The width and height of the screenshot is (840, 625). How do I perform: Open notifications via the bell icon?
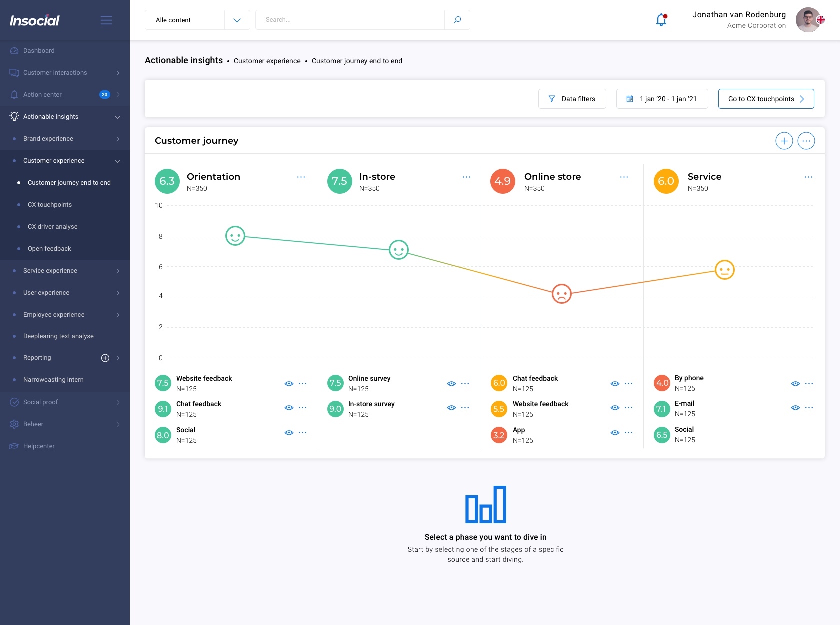click(x=661, y=20)
